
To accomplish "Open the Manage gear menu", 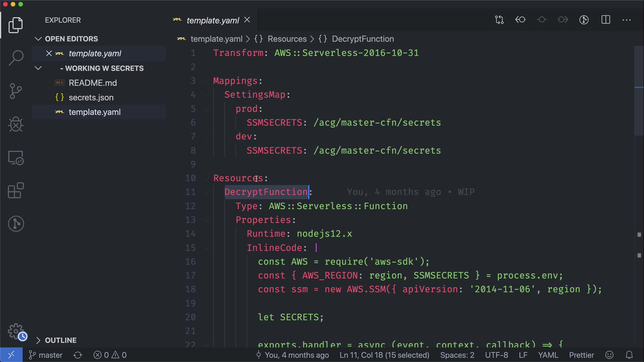I will [x=16, y=331].
